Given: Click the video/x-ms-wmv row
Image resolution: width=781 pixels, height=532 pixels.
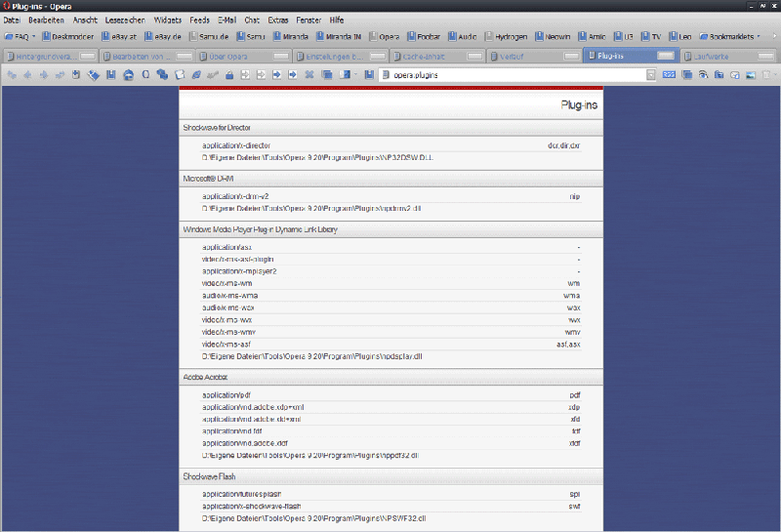Looking at the screenshot, I should 391,332.
